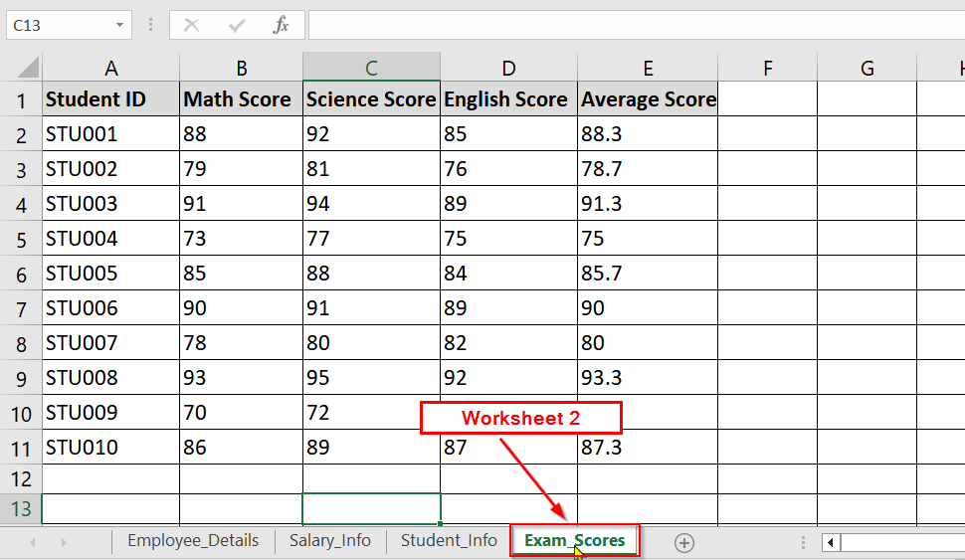The height and width of the screenshot is (560, 965).
Task: Select cell containing STU009
Action: click(110, 413)
